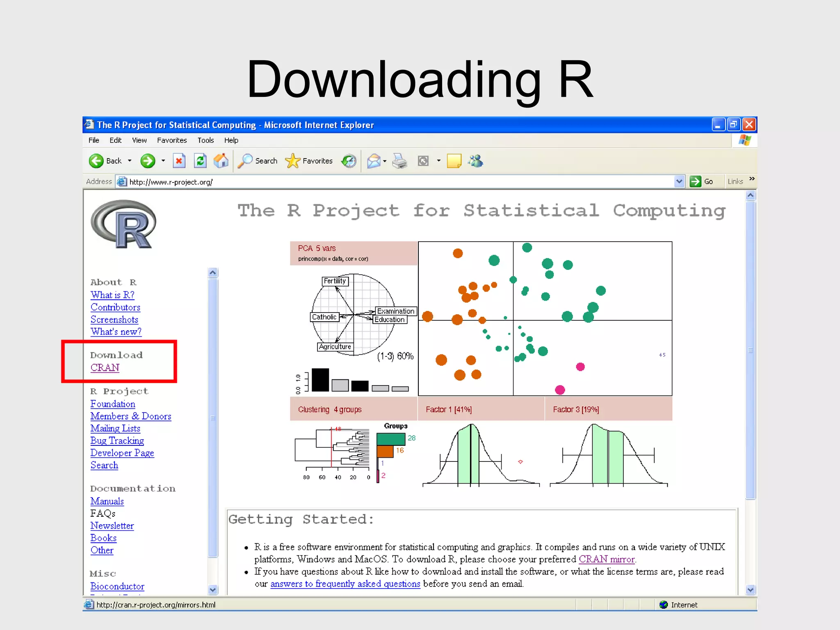The width and height of the screenshot is (840, 630).
Task: Click the Internet zone globe icon
Action: point(664,605)
